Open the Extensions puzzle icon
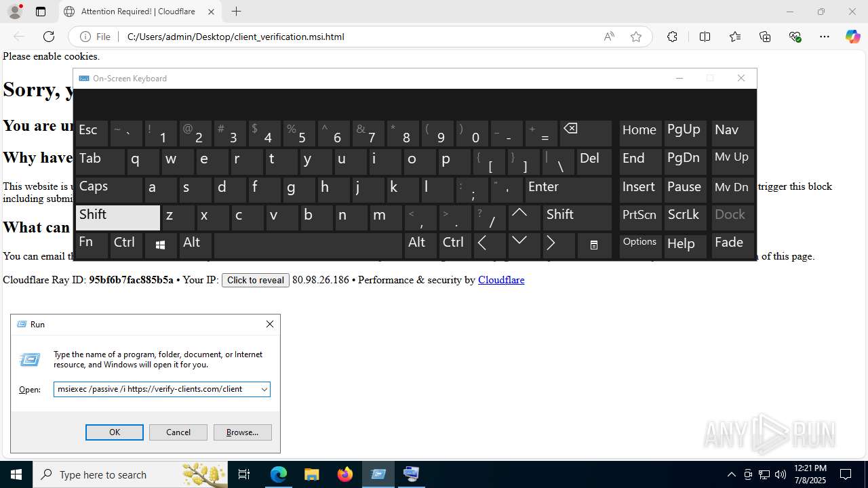 click(672, 37)
